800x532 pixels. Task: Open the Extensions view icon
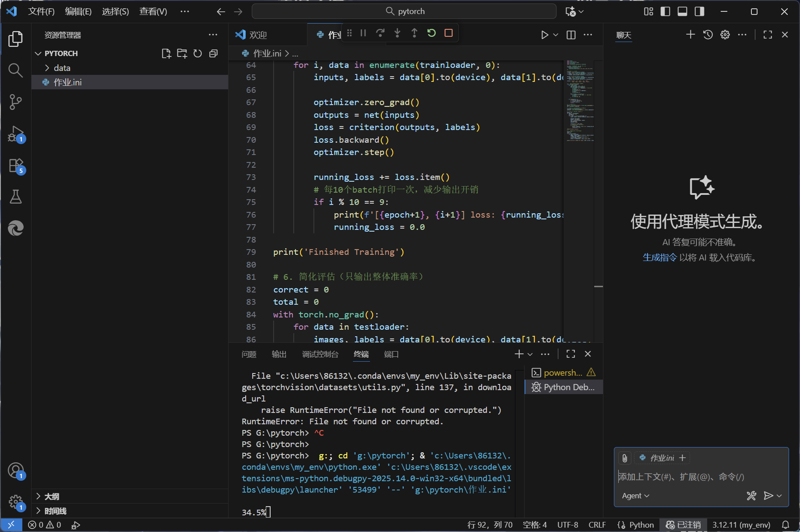(x=16, y=166)
